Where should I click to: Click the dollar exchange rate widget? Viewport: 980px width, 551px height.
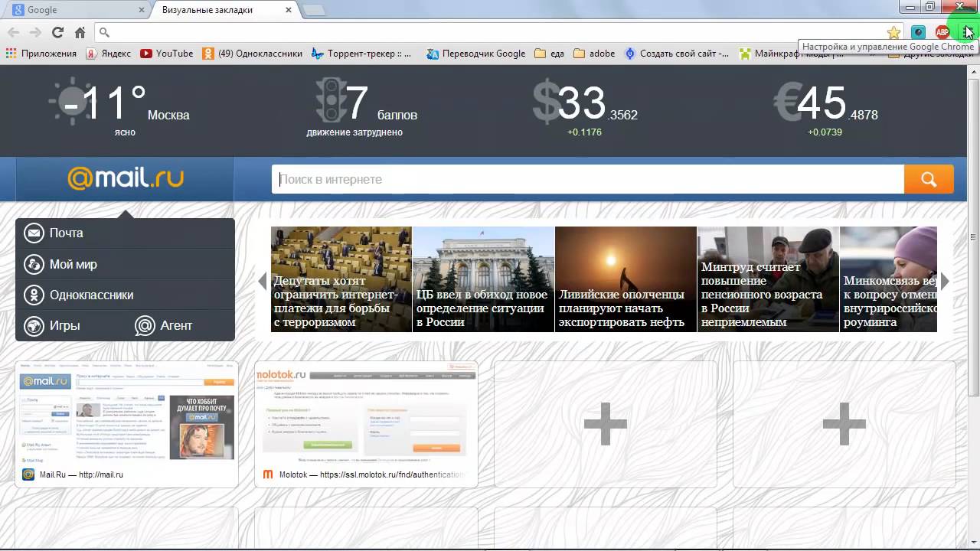(x=586, y=109)
